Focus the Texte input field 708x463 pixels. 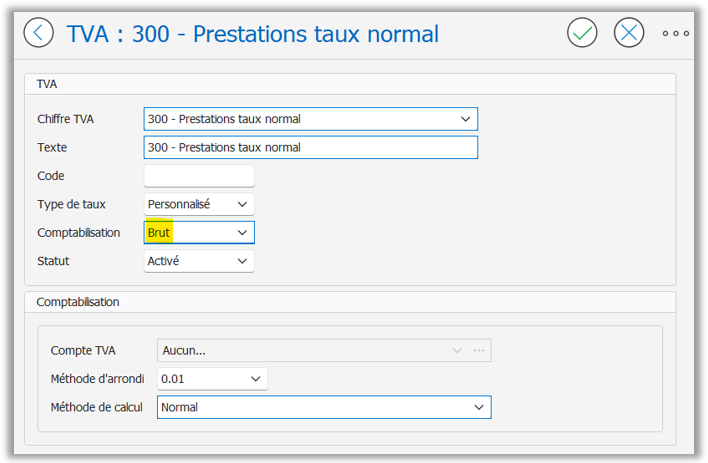tap(311, 148)
